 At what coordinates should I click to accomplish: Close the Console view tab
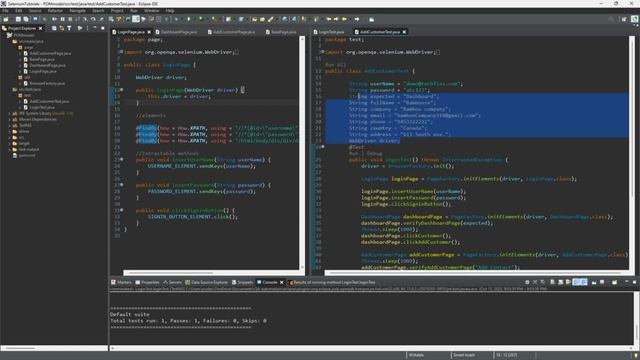(281, 282)
